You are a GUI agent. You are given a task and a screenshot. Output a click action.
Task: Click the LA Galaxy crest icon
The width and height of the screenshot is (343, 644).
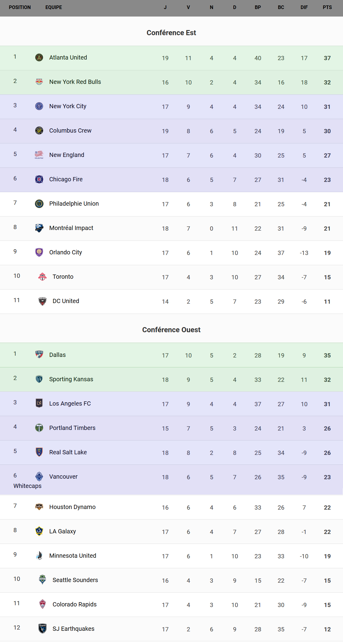pos(39,531)
